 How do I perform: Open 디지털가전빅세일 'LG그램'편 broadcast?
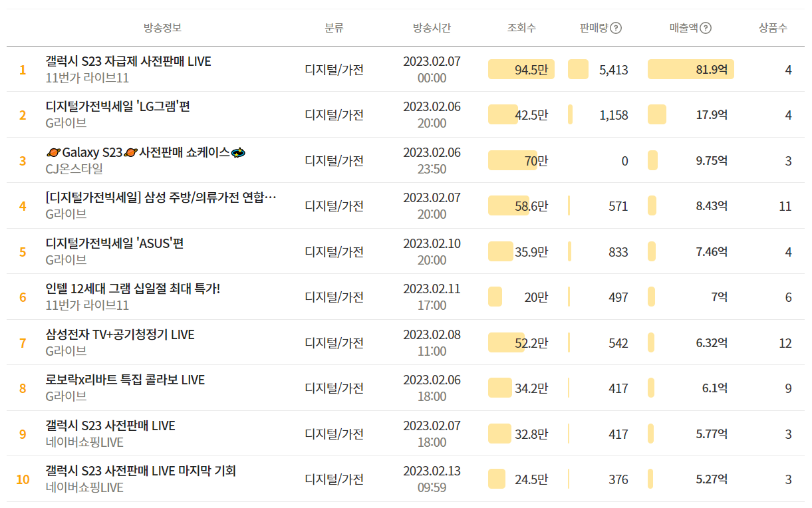[x=118, y=106]
